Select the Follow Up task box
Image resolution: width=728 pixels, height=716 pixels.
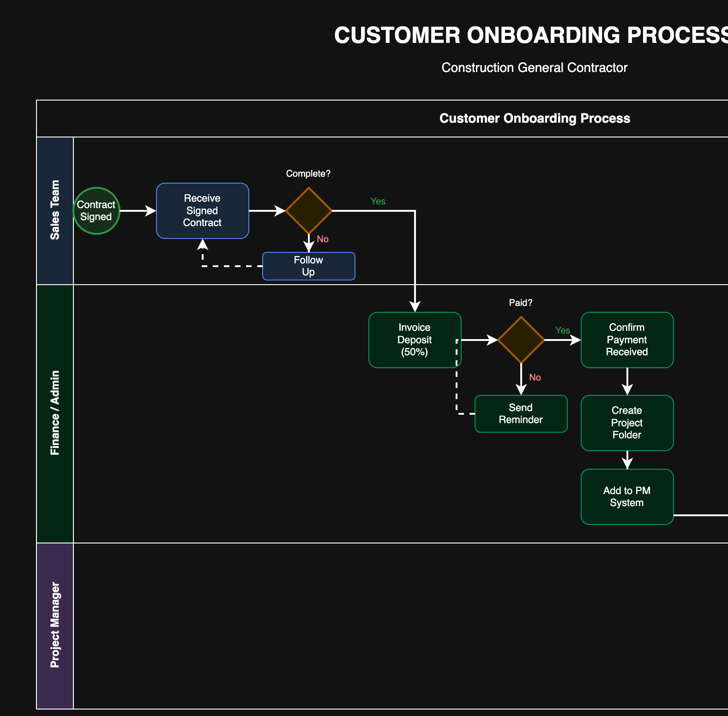click(308, 266)
